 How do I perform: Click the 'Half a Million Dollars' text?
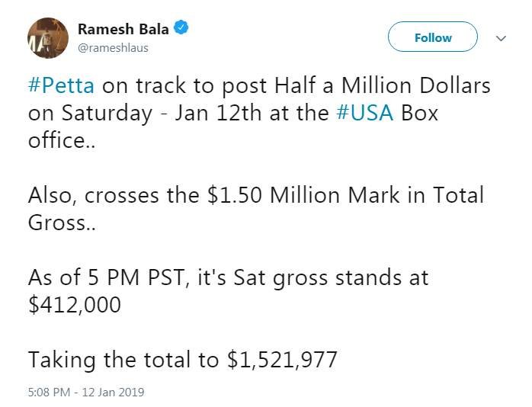point(383,85)
